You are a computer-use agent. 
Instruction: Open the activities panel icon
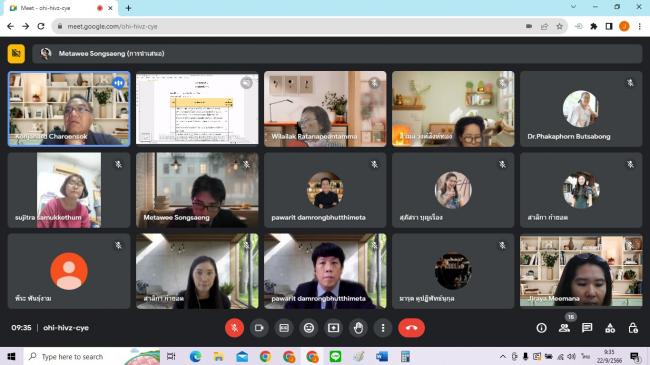[610, 328]
